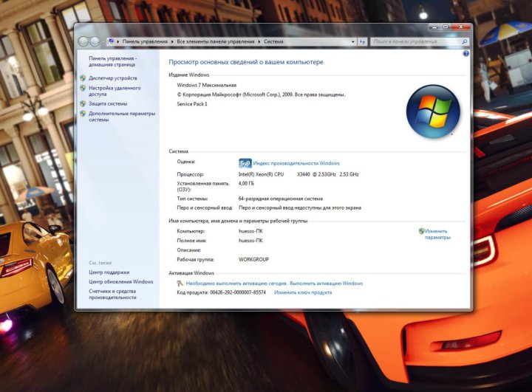Click 'Изменить параметры' link
Image resolution: width=532 pixels, height=392 pixels.
(437, 234)
